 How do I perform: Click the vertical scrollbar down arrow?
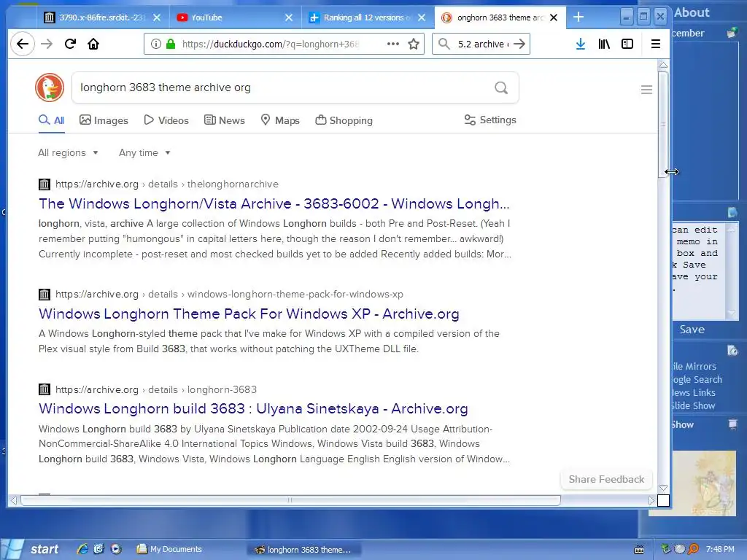tap(663, 488)
